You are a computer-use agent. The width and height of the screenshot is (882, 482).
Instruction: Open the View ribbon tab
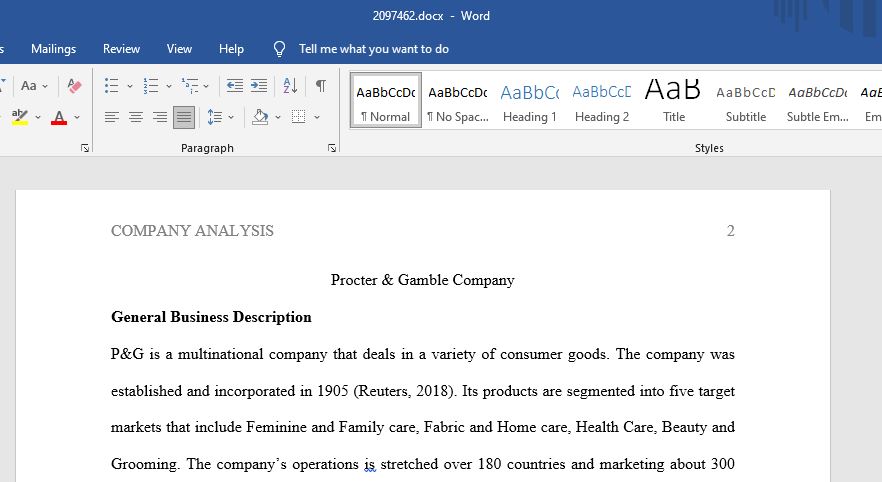click(x=179, y=49)
